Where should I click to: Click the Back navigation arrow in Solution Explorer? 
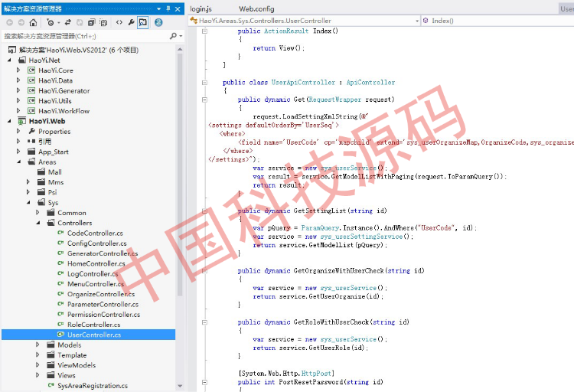click(x=9, y=23)
